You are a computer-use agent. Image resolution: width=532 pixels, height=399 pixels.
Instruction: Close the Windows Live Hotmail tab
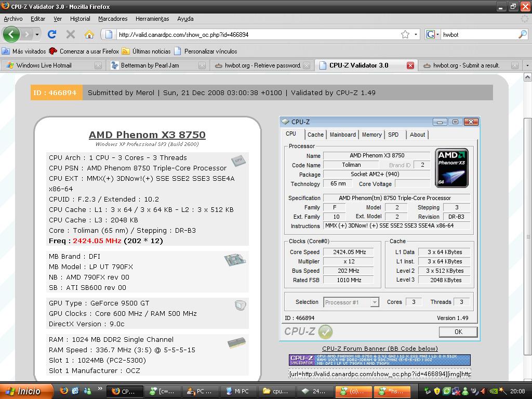pos(98,65)
